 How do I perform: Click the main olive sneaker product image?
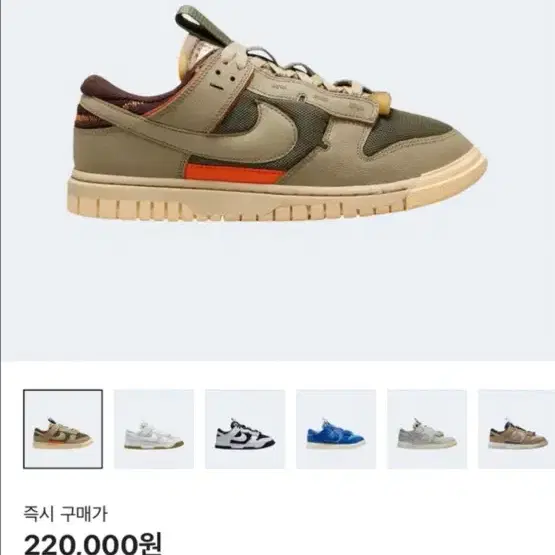(277, 113)
